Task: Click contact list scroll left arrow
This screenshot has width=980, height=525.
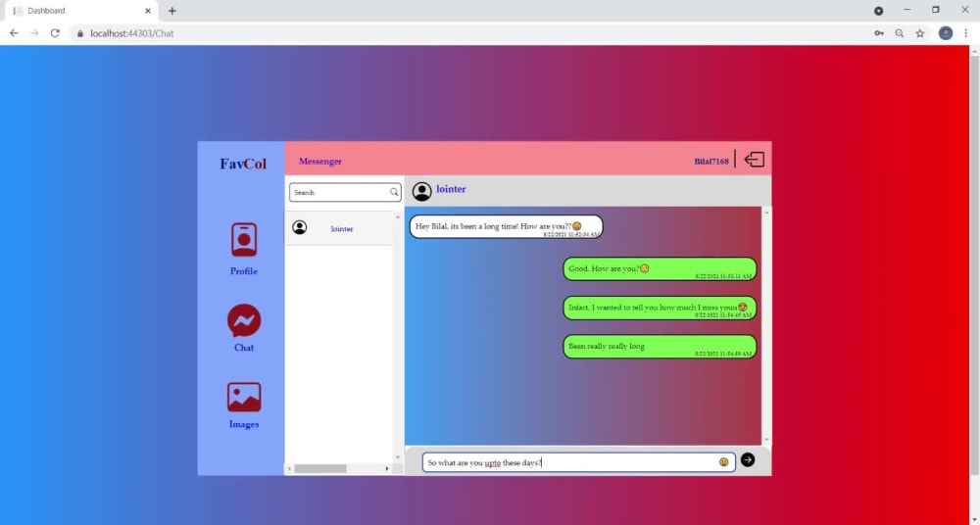Action: tap(289, 468)
